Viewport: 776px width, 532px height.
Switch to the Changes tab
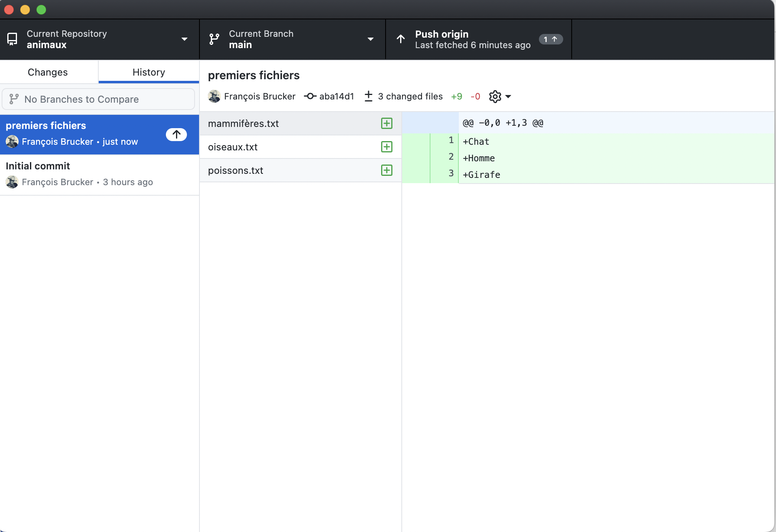tap(48, 72)
